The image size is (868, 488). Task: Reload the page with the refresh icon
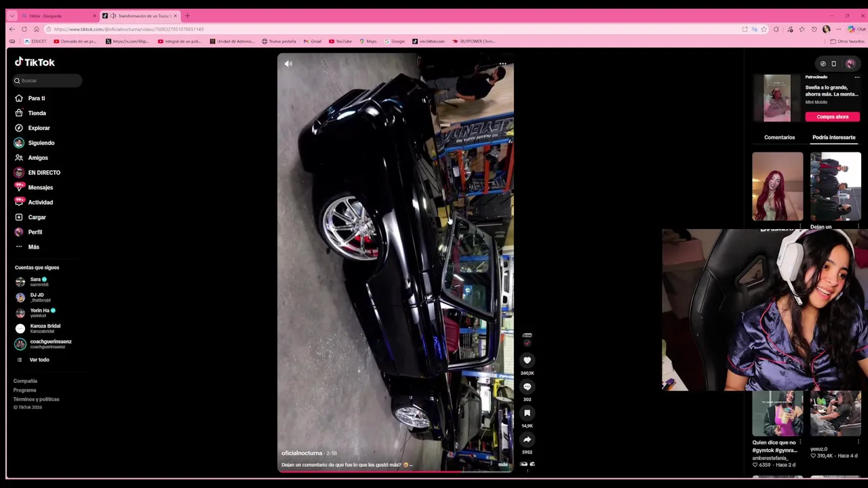24,29
